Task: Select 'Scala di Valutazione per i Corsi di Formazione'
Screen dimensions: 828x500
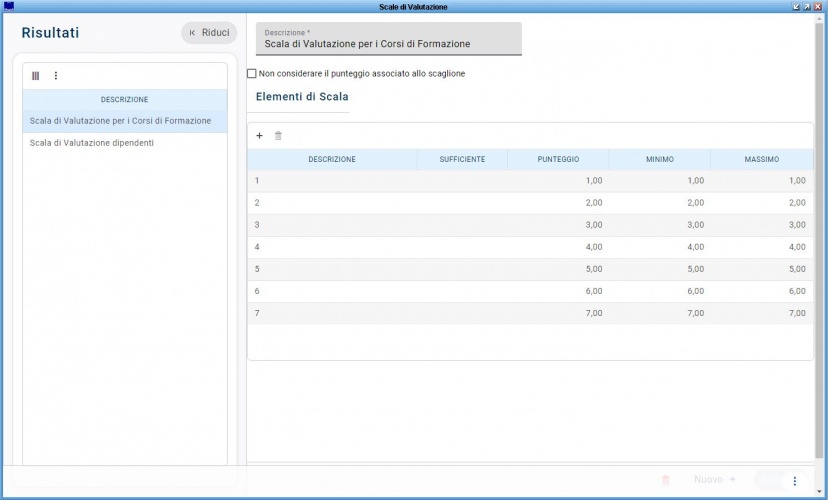Action: pos(120,121)
